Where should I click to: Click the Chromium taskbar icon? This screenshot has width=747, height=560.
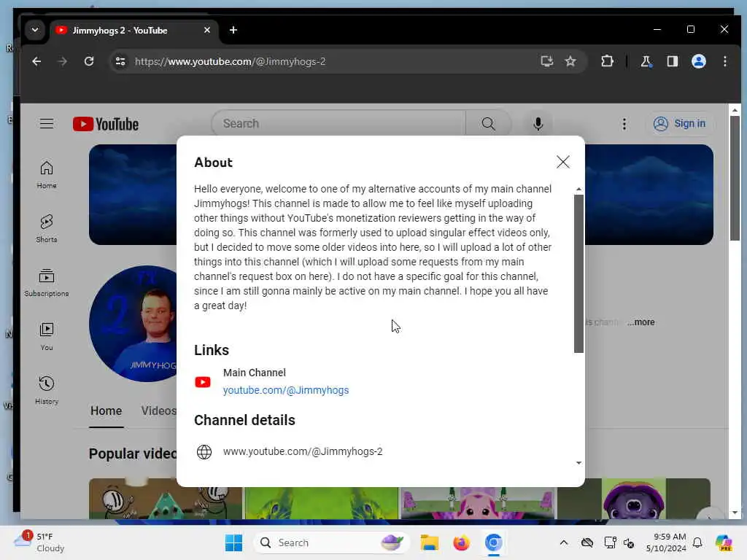[494, 542]
